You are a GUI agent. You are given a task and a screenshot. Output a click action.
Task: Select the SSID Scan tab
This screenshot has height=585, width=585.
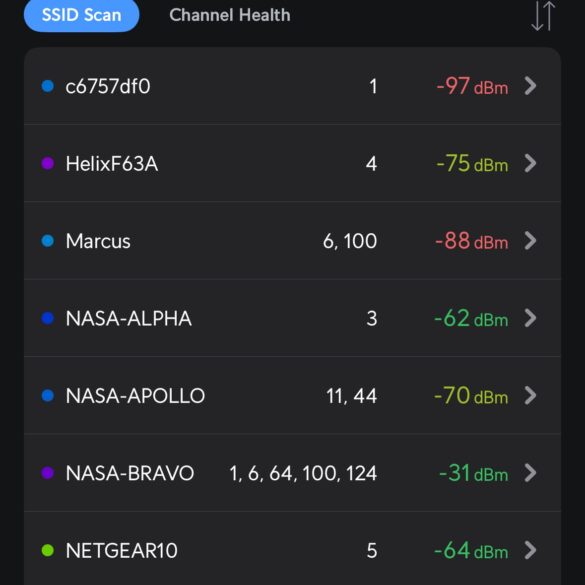click(x=81, y=15)
